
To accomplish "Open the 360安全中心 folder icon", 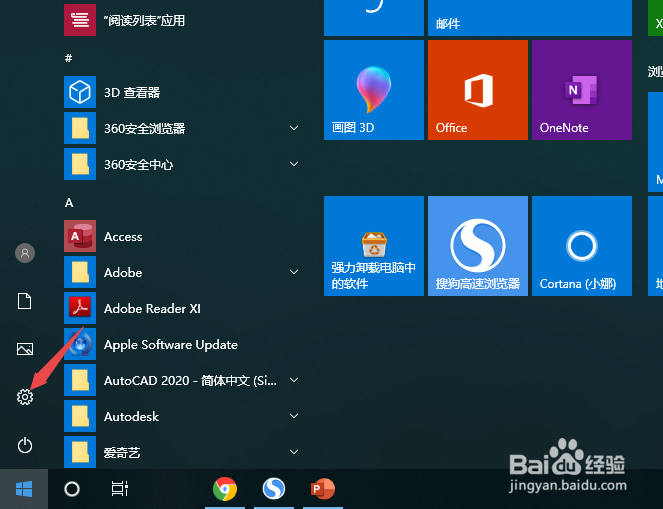I will pyautogui.click(x=80, y=164).
